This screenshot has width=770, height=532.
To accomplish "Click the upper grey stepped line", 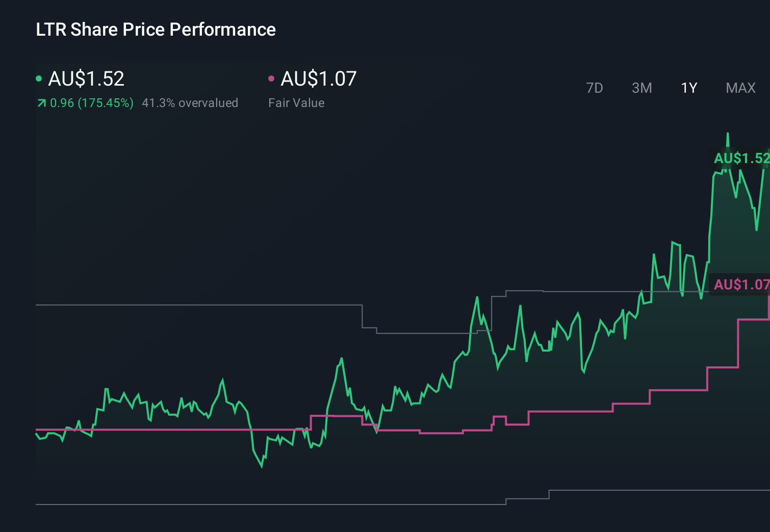I will point(204,305).
